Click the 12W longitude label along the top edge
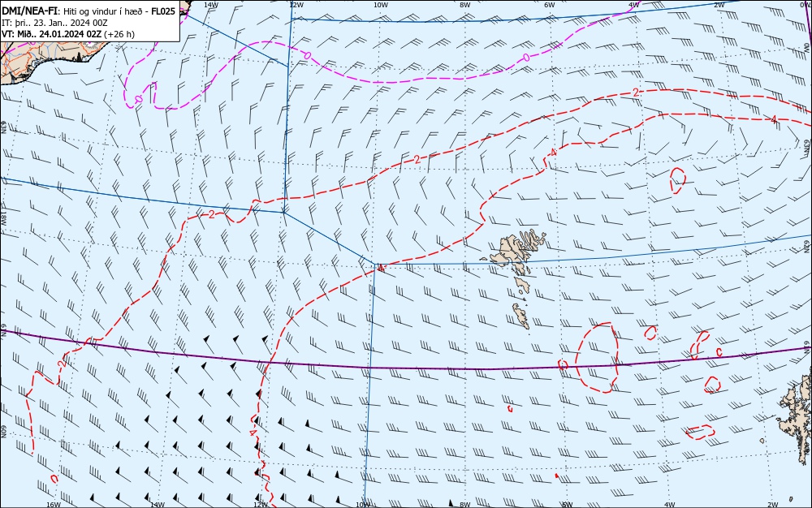This screenshot has height=508, width=812. [x=296, y=5]
